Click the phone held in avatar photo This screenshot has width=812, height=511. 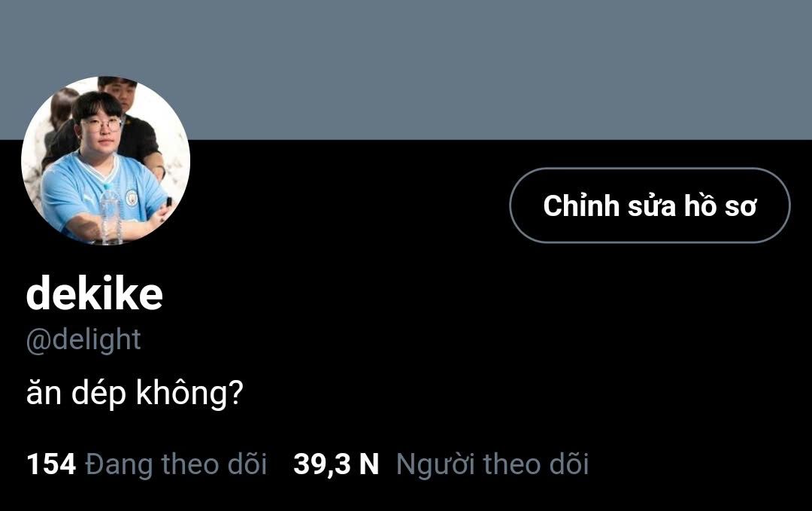point(169,202)
